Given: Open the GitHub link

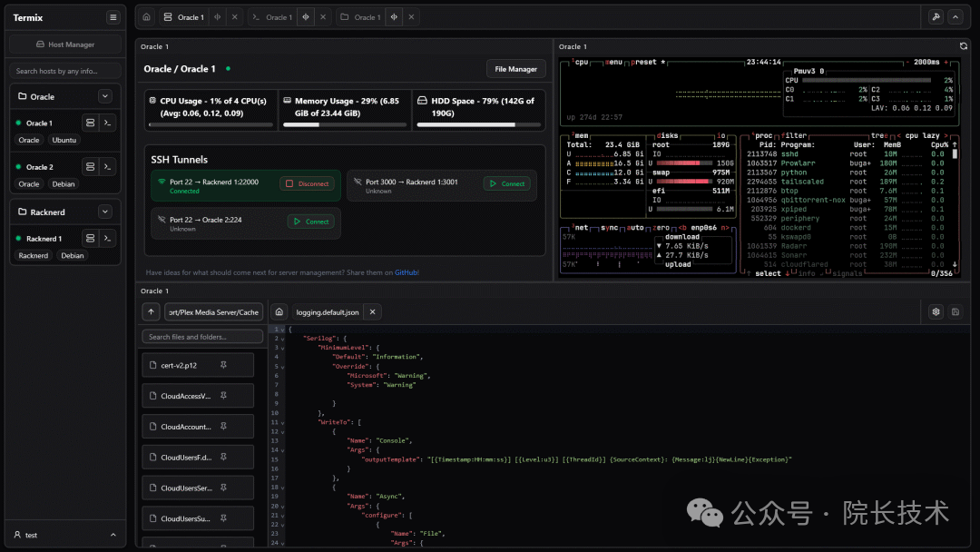Looking at the screenshot, I should (x=406, y=272).
